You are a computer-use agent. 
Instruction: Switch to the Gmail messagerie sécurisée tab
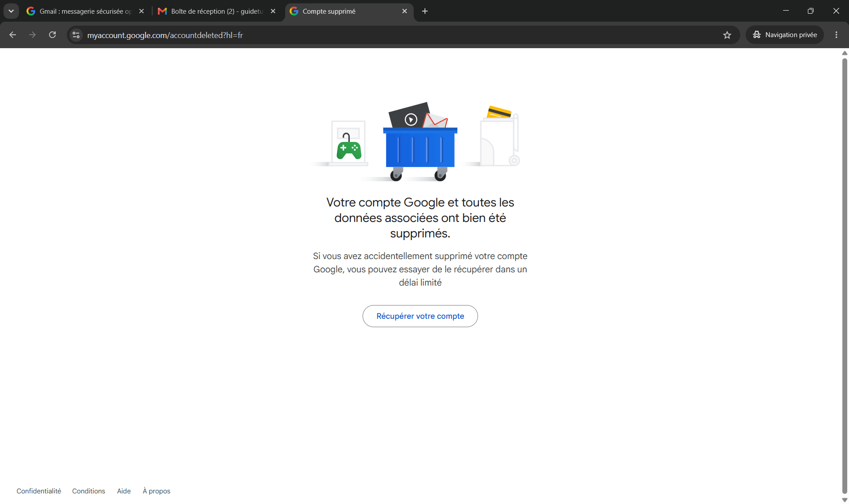(x=85, y=11)
